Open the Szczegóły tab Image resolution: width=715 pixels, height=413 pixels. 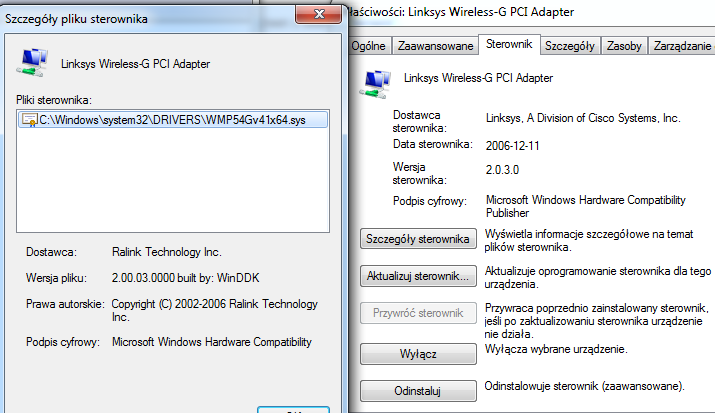tap(570, 46)
